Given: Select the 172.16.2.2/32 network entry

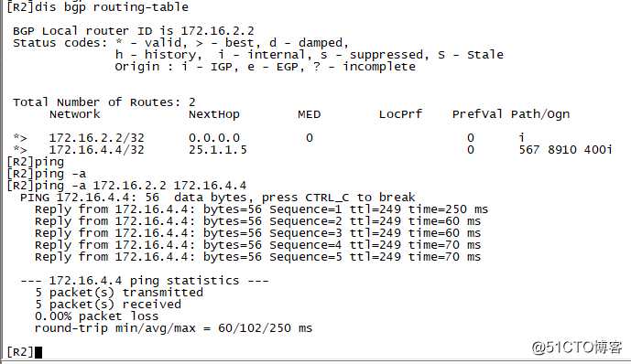Looking at the screenshot, I should click(x=96, y=138).
